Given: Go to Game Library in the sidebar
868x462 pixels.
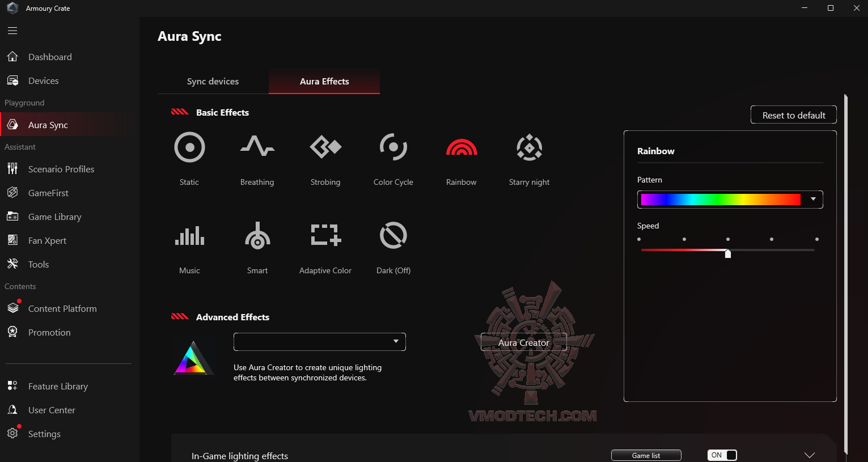Looking at the screenshot, I should (55, 217).
